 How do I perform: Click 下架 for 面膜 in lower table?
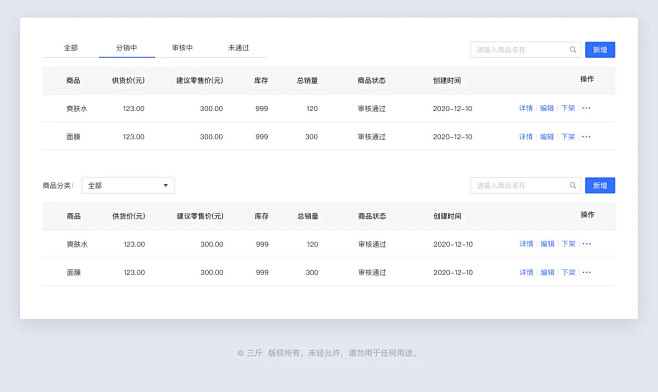569,272
